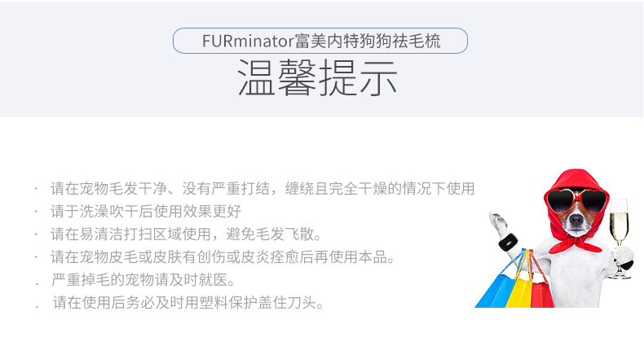Click the bullet dot before the last tip
The image size is (644, 342).
[37, 306]
